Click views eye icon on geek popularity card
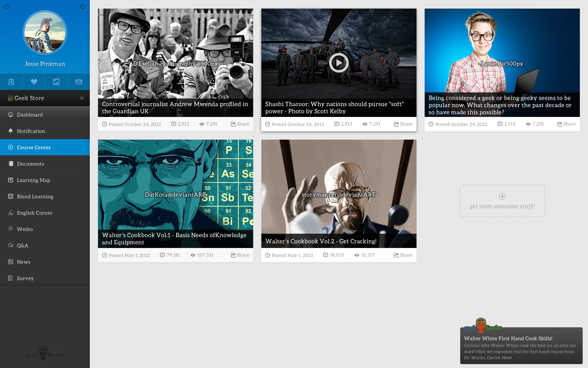 (x=528, y=124)
